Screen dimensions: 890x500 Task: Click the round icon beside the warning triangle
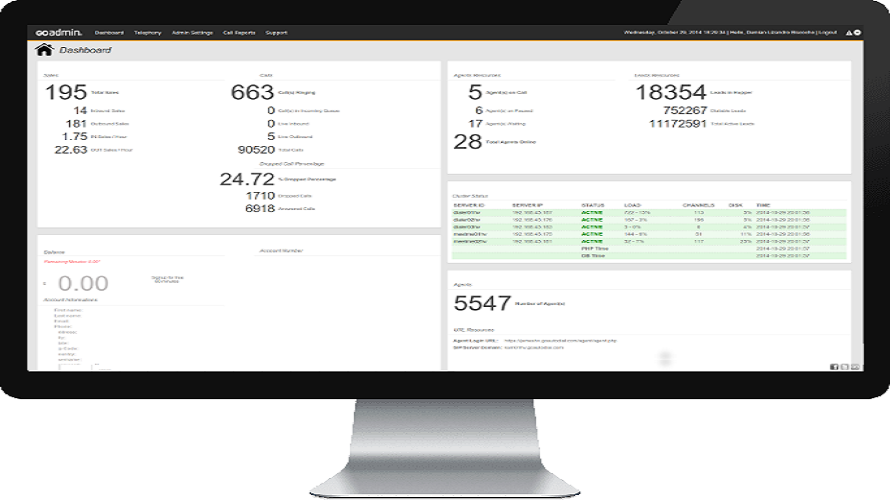(857, 32)
